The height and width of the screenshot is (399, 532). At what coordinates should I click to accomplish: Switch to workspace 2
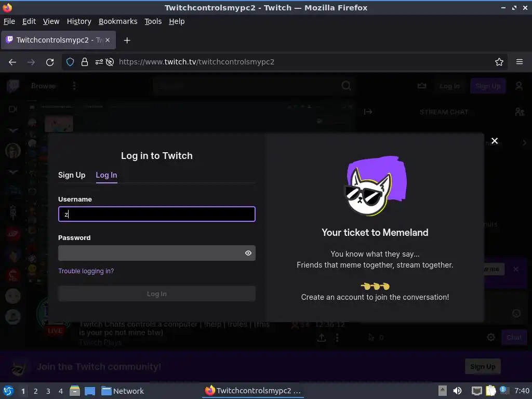coord(36,391)
